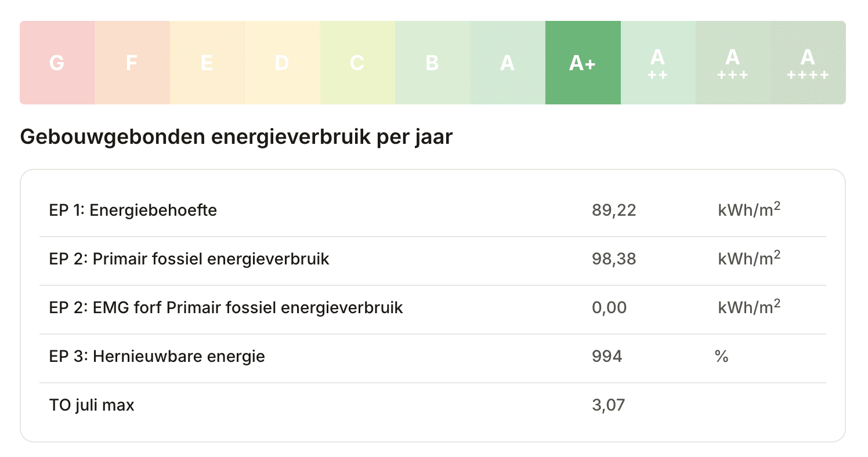Click the EP 2: EMG forf row label
Viewport: 868px width, 457px height.
(x=226, y=307)
